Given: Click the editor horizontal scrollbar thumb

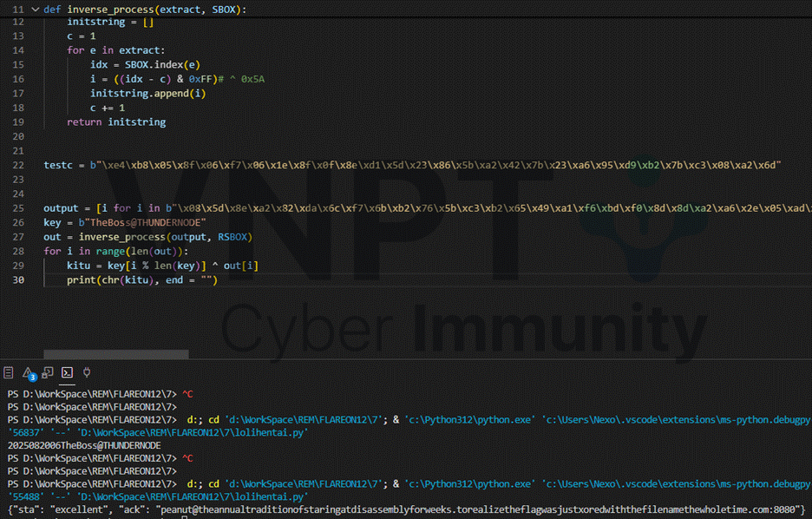Looking at the screenshot, I should tap(115, 354).
